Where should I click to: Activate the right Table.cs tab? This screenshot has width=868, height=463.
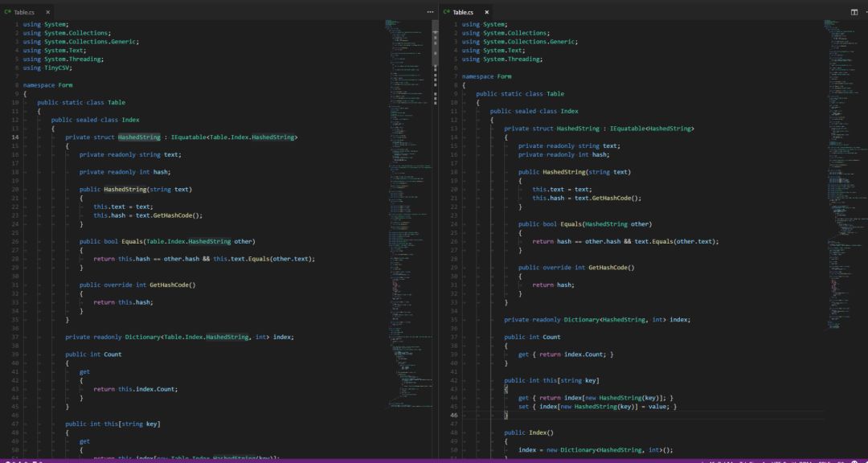463,12
